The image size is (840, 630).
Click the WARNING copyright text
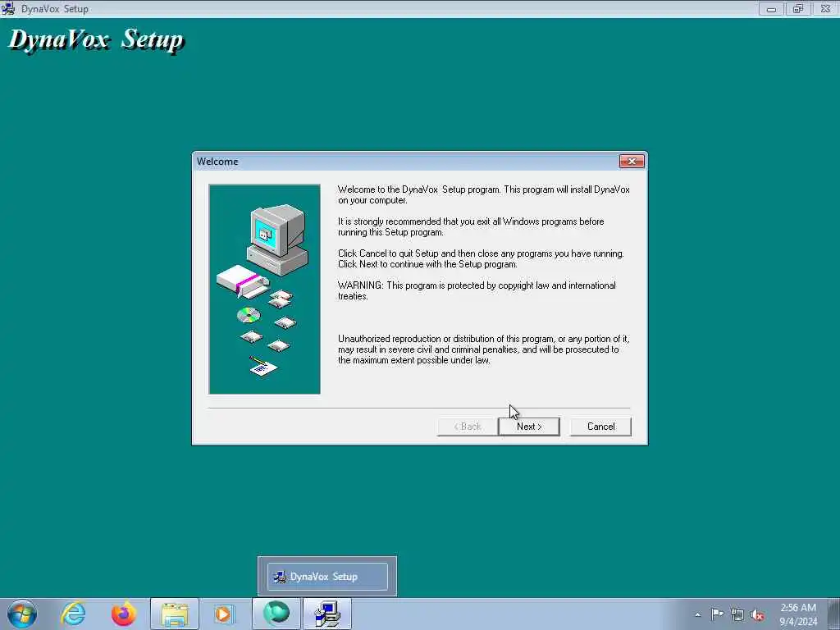[477, 290]
